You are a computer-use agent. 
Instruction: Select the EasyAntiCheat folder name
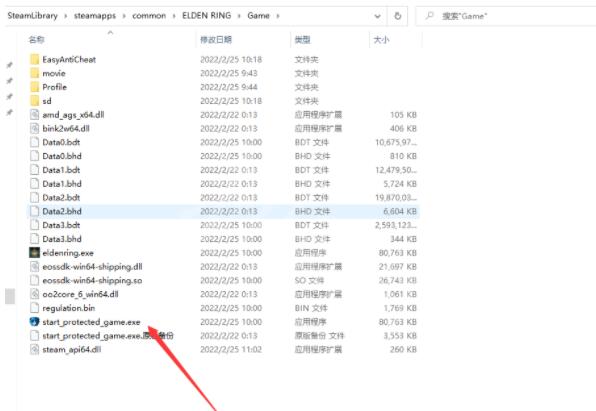point(69,59)
